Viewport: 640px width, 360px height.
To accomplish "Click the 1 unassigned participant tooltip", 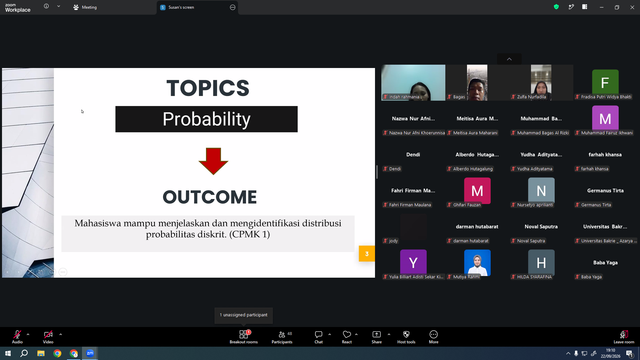I will click(244, 315).
